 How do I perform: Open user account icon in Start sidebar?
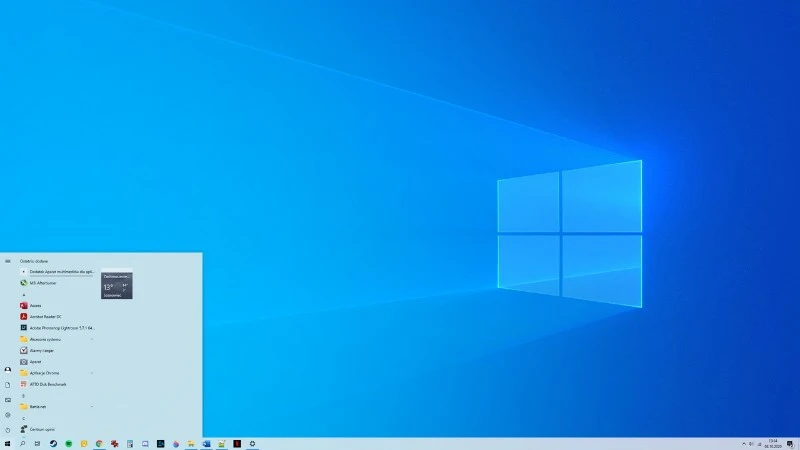[x=8, y=370]
